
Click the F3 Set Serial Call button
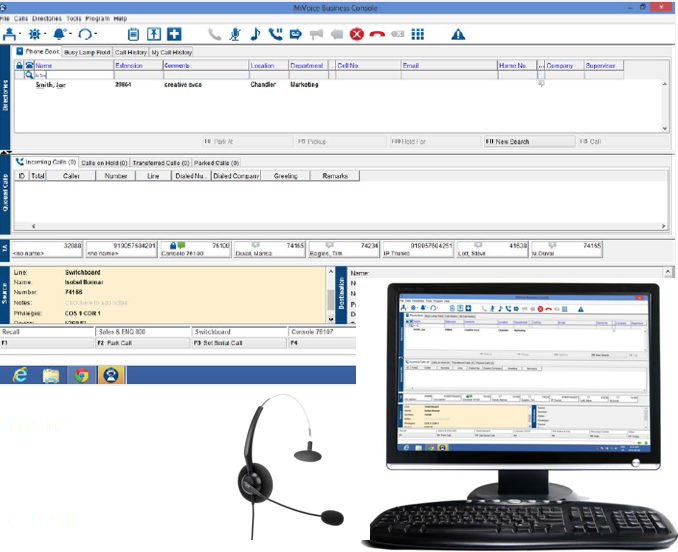point(239,343)
